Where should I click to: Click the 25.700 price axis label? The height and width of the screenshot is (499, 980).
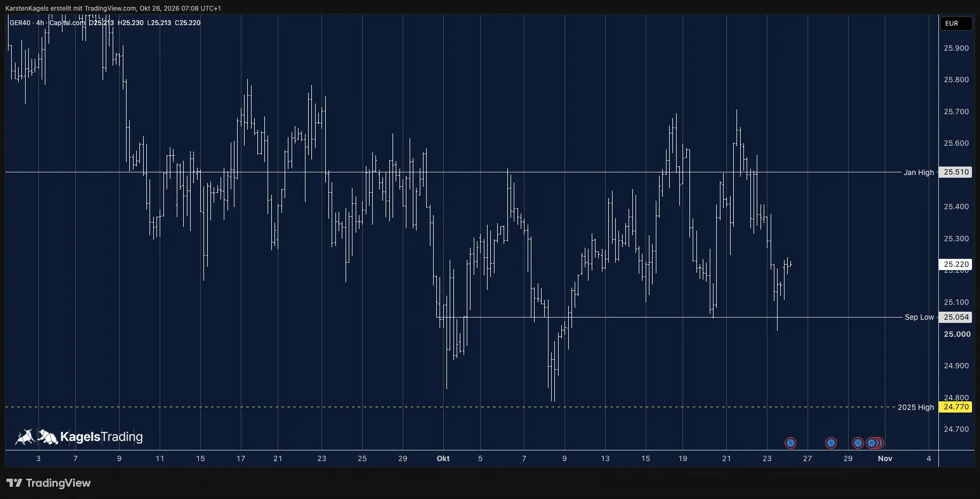point(956,112)
